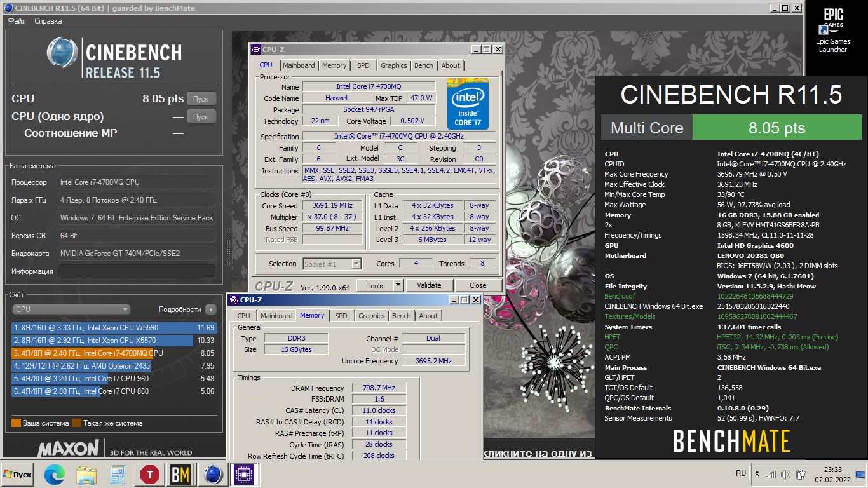Open the Mainboard tab in upper CPU-Z
868x488 pixels.
pos(299,65)
